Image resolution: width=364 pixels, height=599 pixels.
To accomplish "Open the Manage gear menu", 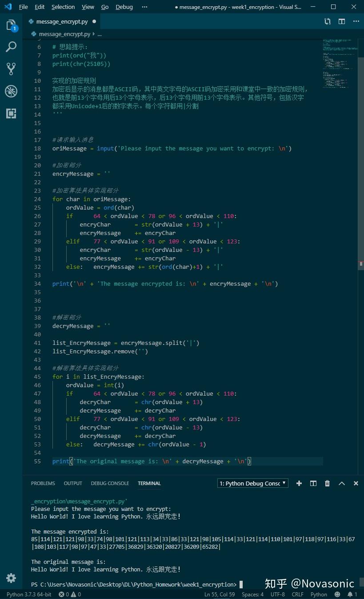I will point(11,578).
